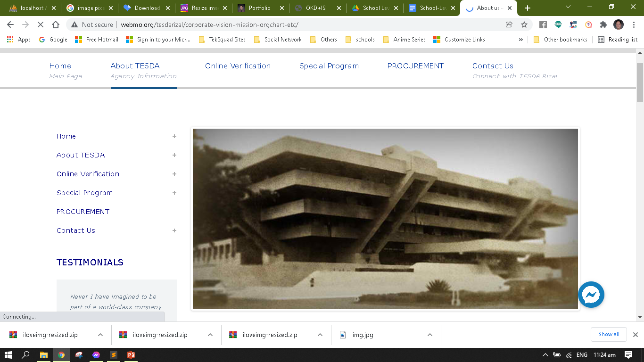Open PowerPoint from the taskbar

pos(131,355)
